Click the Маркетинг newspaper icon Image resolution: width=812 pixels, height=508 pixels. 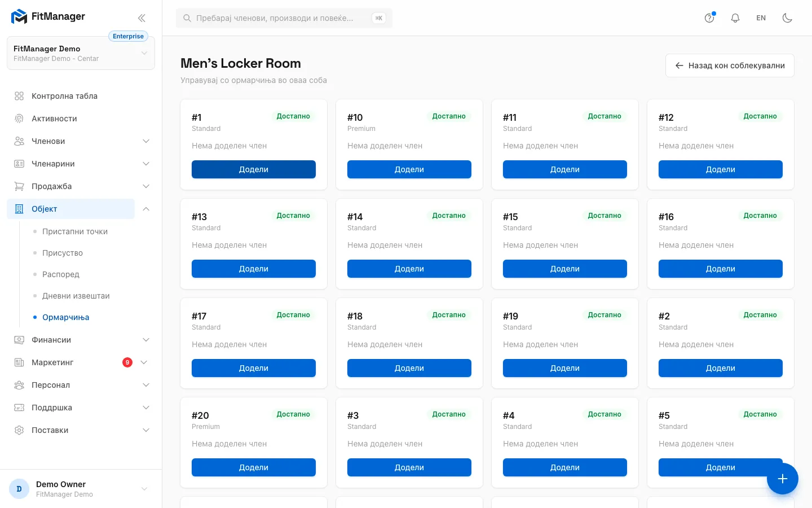pos(19,362)
